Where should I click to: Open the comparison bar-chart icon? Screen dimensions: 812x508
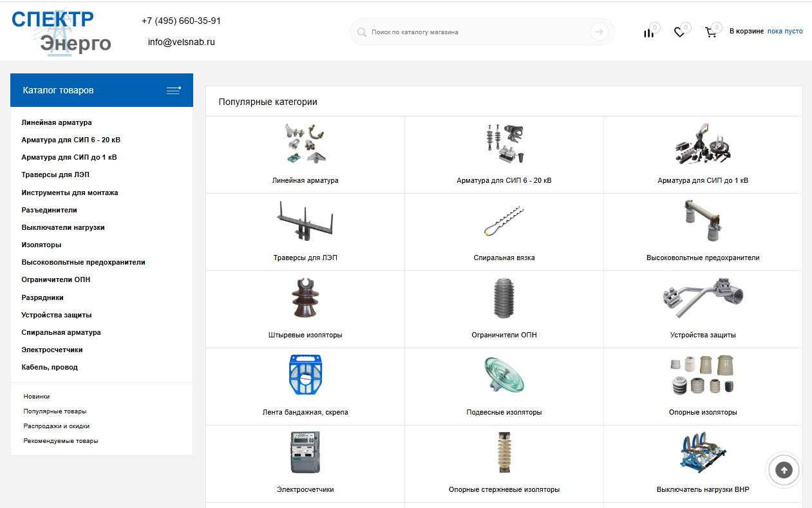[x=648, y=32]
